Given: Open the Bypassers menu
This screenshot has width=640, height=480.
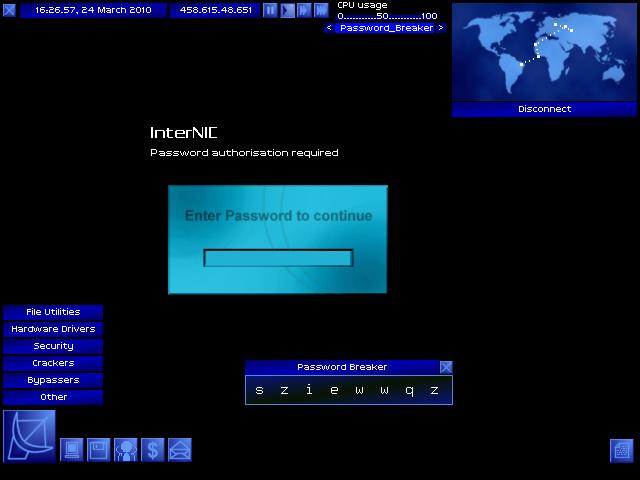Looking at the screenshot, I should click(x=53, y=380).
